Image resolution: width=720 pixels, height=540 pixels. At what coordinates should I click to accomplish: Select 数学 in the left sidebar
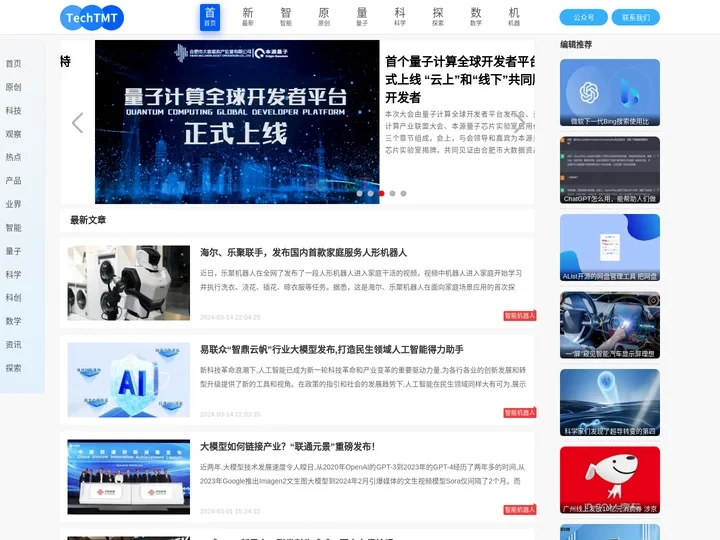(x=13, y=321)
